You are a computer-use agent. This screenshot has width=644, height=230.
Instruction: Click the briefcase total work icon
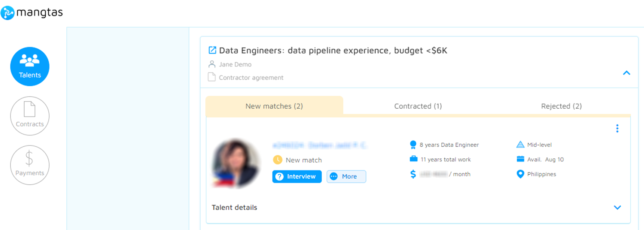pos(414,159)
